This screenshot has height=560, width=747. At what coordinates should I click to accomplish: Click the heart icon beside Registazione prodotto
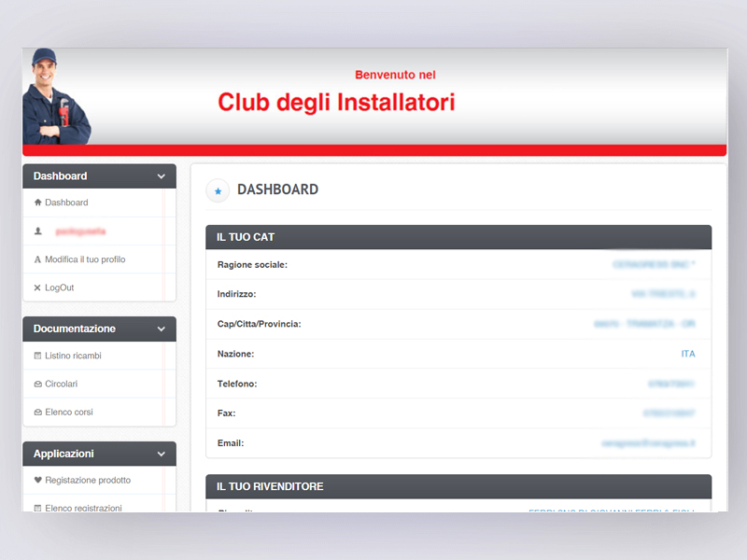click(37, 480)
